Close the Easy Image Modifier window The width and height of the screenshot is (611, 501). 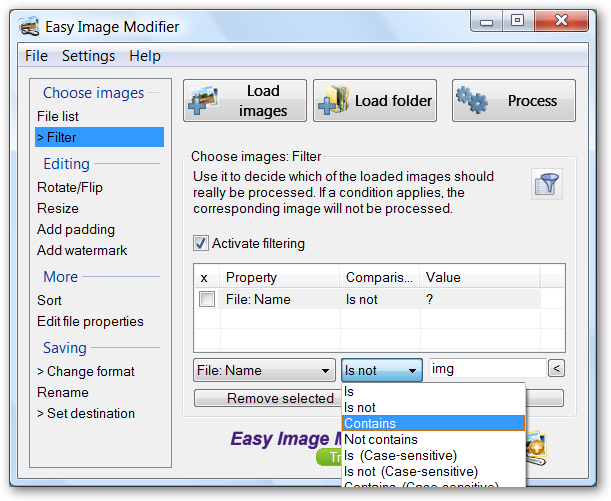(x=561, y=21)
